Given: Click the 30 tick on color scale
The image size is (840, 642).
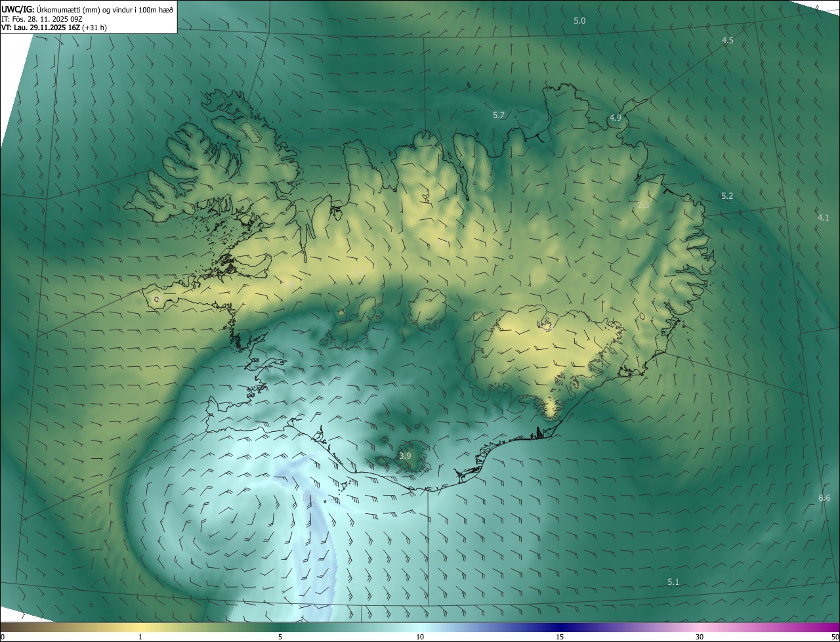Looking at the screenshot, I should coord(700,637).
